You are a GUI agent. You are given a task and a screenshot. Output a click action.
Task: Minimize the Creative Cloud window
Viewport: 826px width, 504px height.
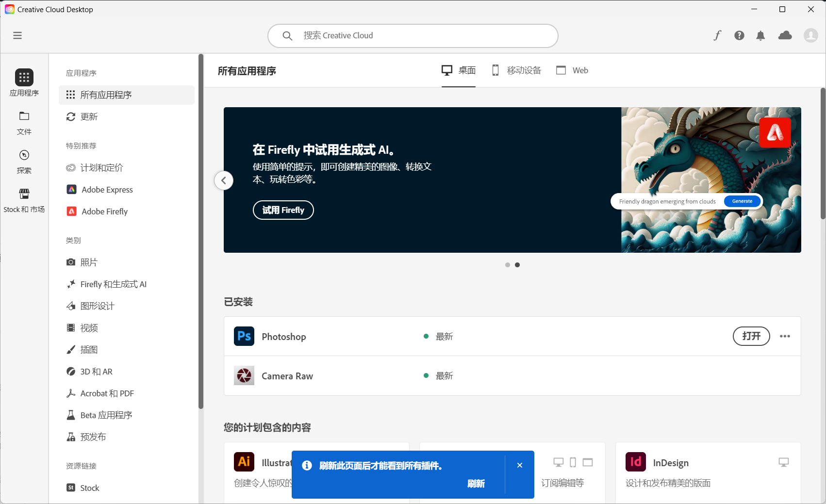point(754,9)
